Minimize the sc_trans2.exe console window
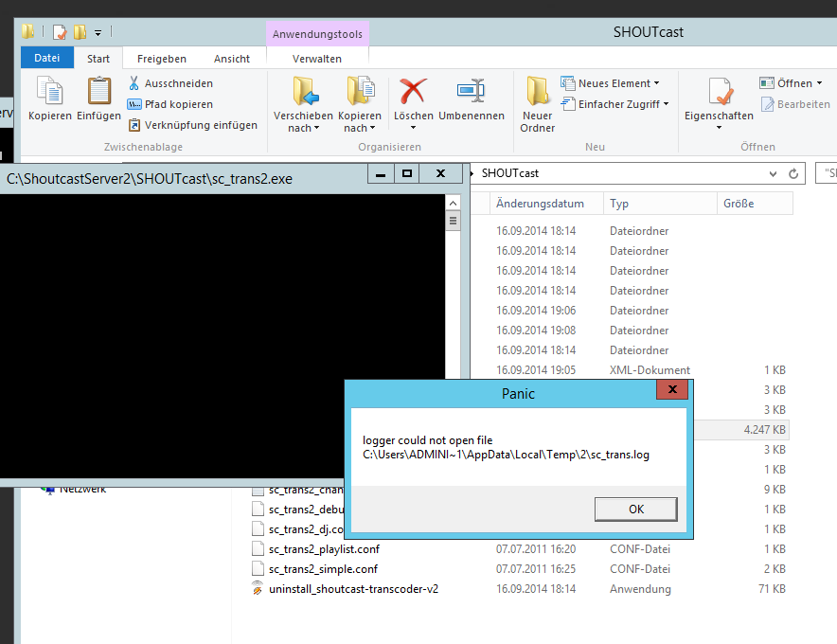This screenshot has height=644, width=837. 381,173
